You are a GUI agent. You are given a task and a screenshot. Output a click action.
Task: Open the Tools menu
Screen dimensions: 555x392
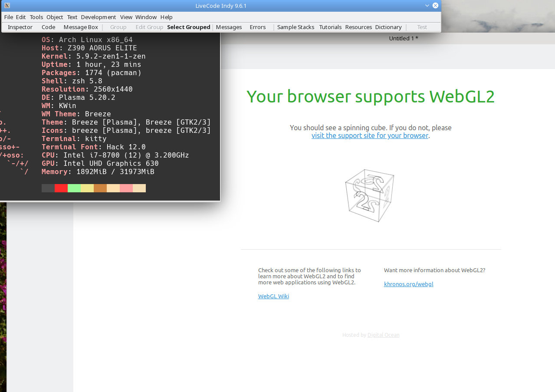[36, 17]
